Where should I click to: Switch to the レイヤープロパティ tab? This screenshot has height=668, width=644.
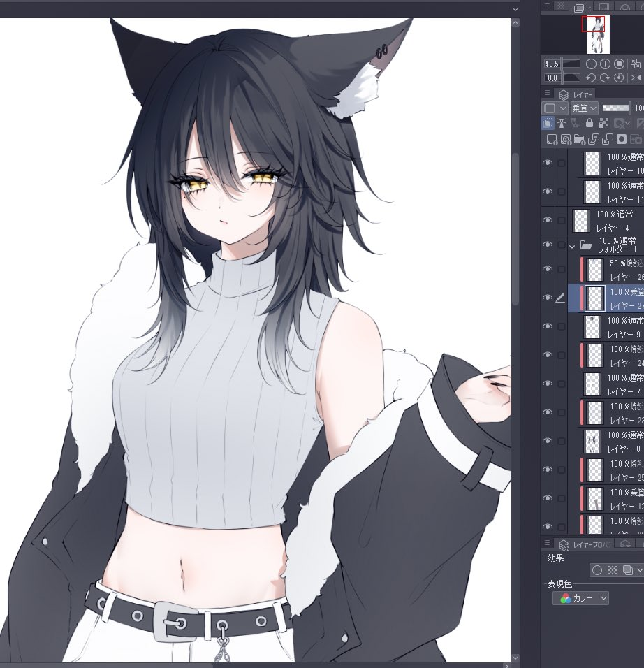[585, 544]
